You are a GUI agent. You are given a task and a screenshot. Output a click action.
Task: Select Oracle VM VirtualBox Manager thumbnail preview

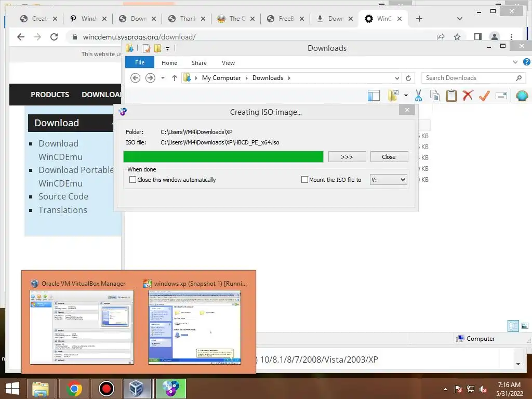[x=82, y=327]
